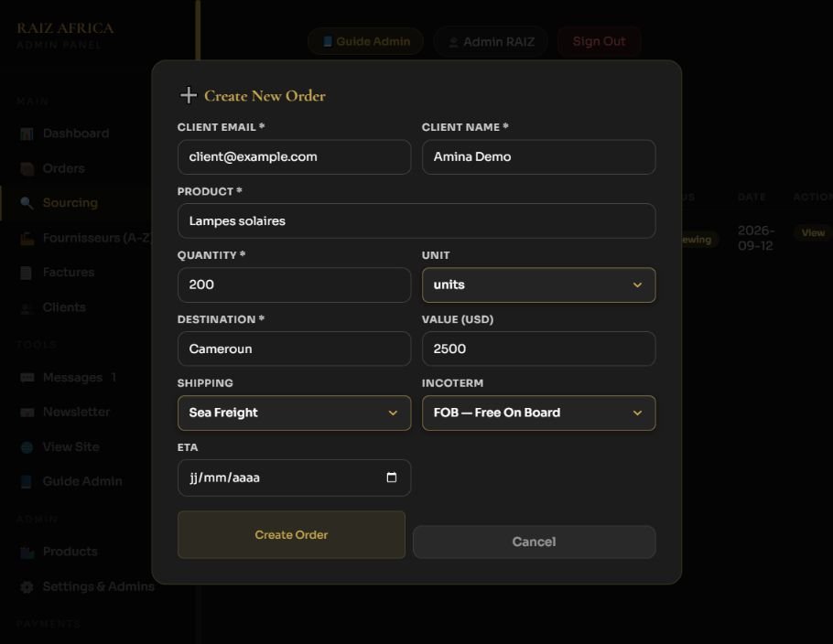Click the Sign Out button

600,41
